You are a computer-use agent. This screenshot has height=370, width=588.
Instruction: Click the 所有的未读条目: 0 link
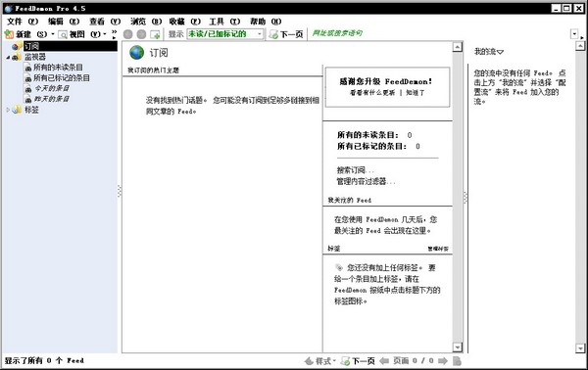coord(374,135)
